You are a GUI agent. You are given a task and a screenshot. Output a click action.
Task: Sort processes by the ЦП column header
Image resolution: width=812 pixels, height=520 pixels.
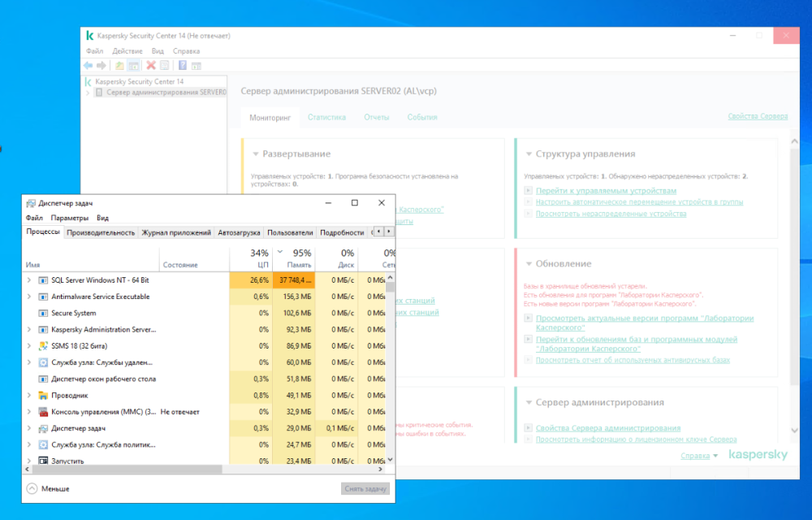click(251, 258)
